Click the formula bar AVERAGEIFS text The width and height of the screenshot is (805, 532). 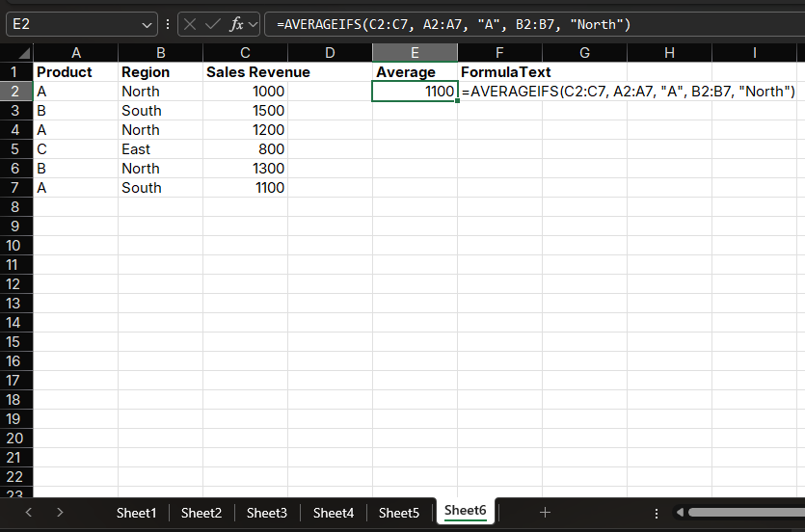[453, 24]
